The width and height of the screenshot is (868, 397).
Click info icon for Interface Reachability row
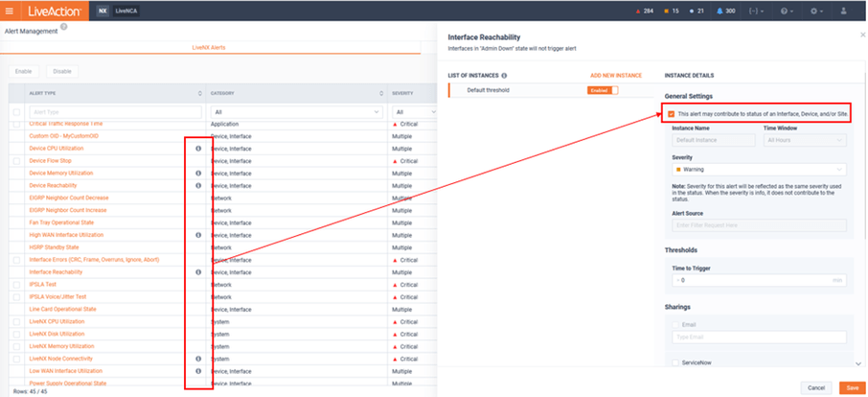click(x=198, y=272)
